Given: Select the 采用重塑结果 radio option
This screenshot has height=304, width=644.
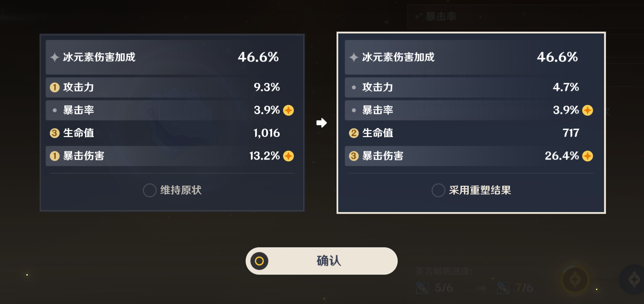Looking at the screenshot, I should click(x=438, y=190).
